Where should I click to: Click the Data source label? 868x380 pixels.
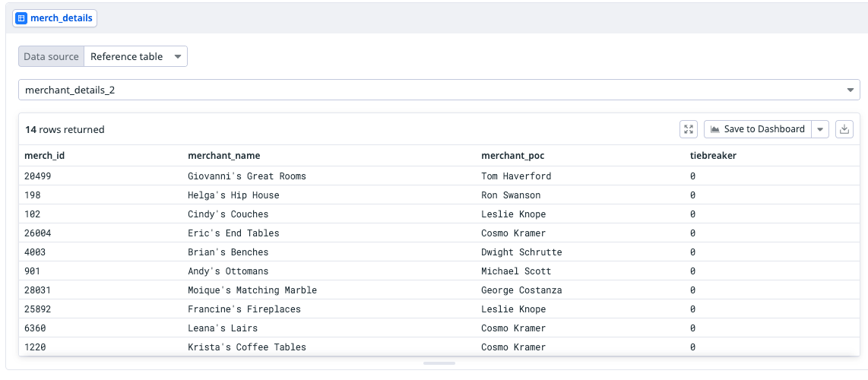coord(51,56)
